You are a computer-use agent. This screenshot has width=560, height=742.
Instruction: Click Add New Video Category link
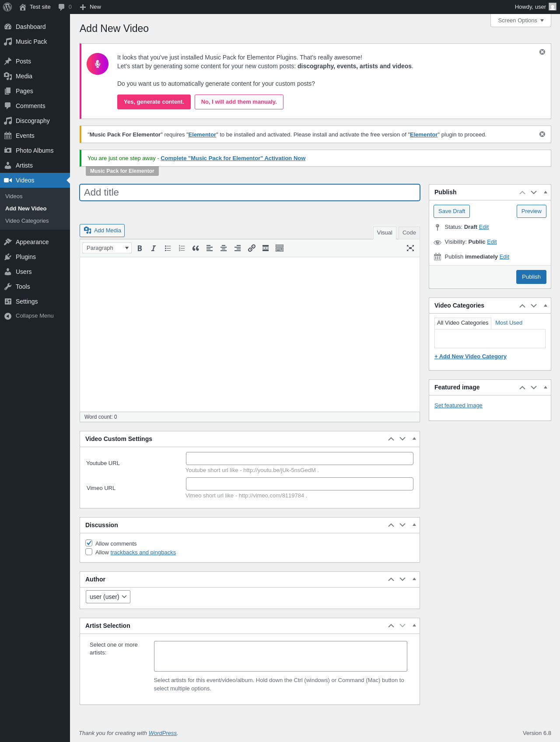click(470, 357)
